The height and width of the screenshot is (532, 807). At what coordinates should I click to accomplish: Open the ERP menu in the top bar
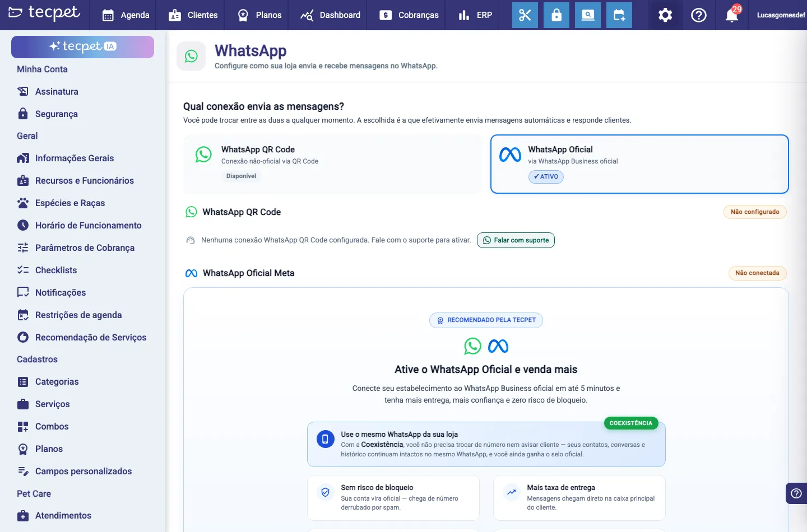click(x=475, y=15)
